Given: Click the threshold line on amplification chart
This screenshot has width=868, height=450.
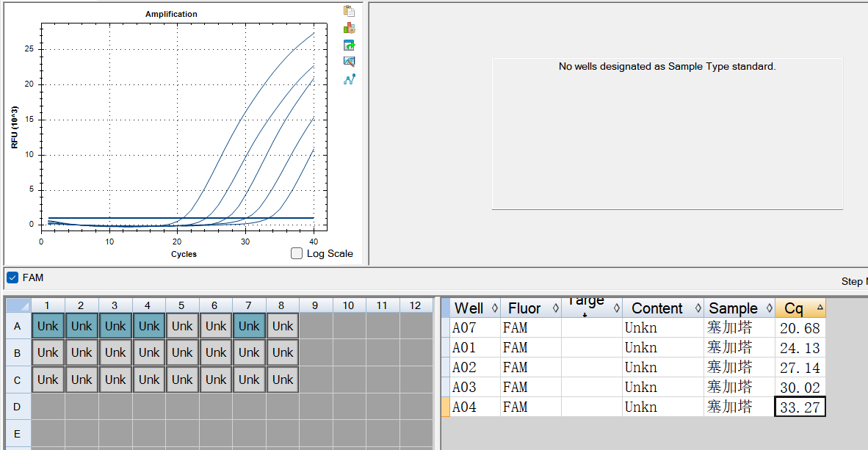Looking at the screenshot, I should tap(181, 218).
